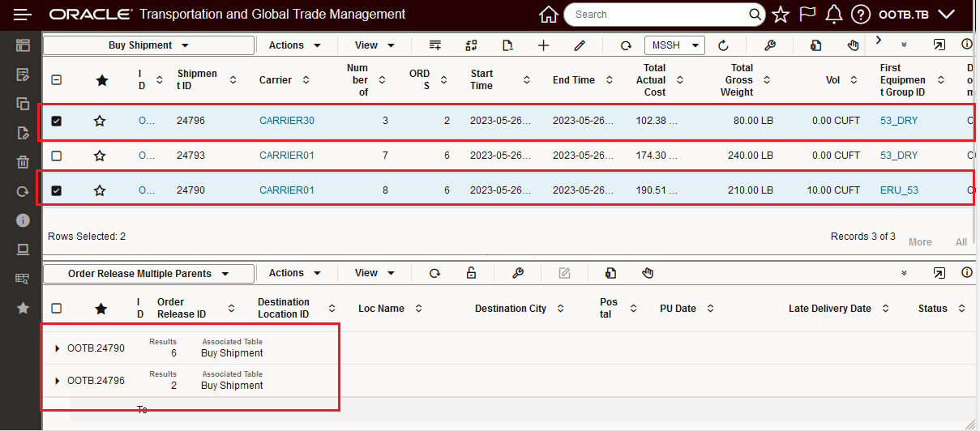Screen dimensions: 980x431
Task: Click the info icon in Order Release toolbar
Action: 966,273
